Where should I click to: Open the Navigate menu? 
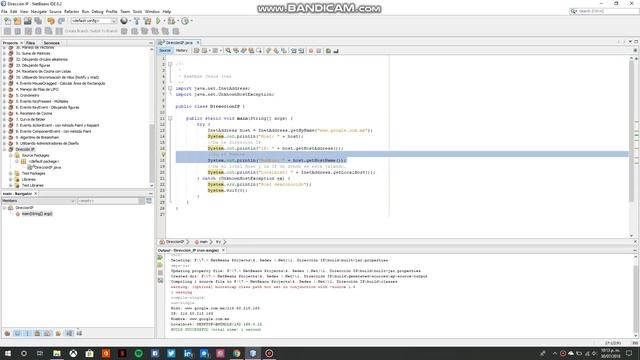coord(39,12)
